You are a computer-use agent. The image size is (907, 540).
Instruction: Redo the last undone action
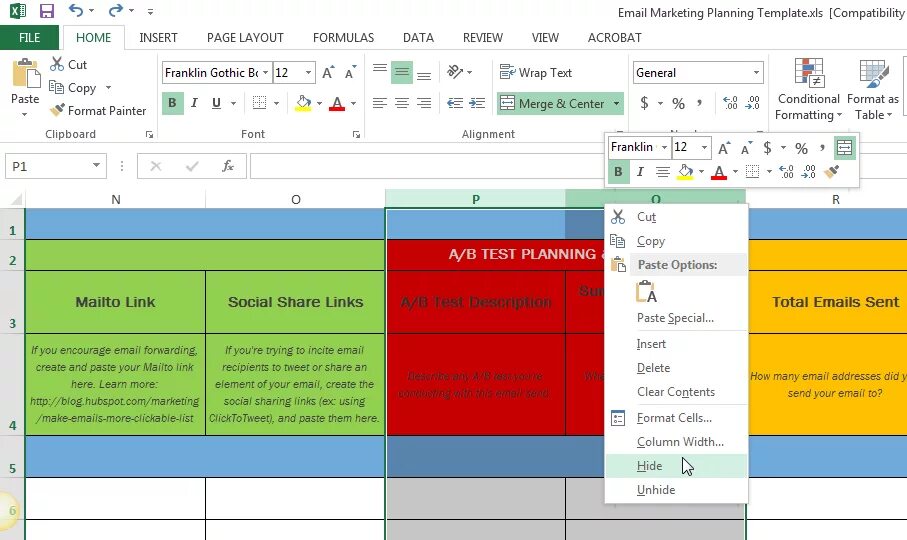tap(116, 10)
